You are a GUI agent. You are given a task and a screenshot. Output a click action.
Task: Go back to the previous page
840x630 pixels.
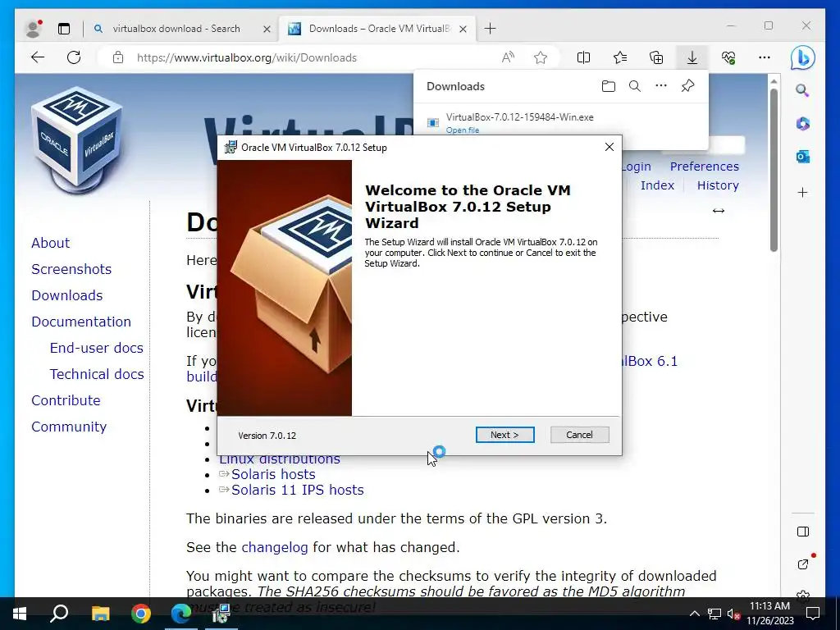tap(38, 57)
